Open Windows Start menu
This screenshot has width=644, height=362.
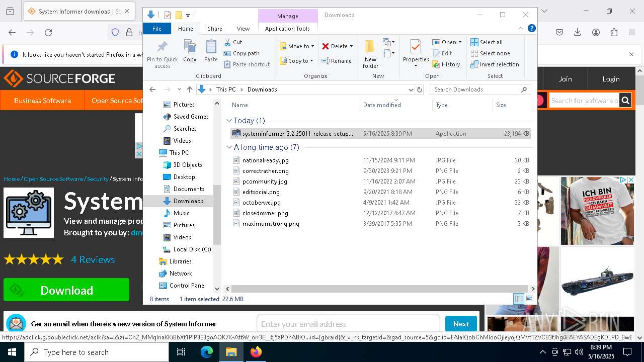tap(12, 352)
